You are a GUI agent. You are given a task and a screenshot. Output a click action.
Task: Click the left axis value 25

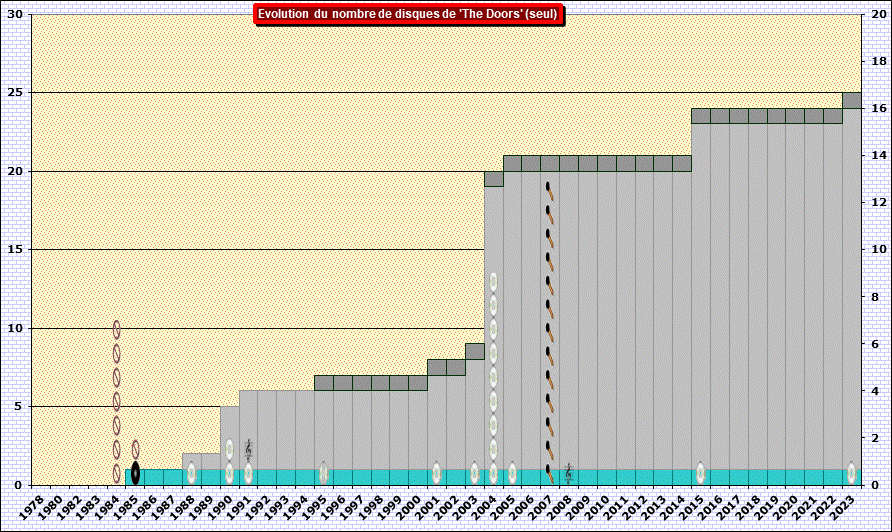pos(15,92)
